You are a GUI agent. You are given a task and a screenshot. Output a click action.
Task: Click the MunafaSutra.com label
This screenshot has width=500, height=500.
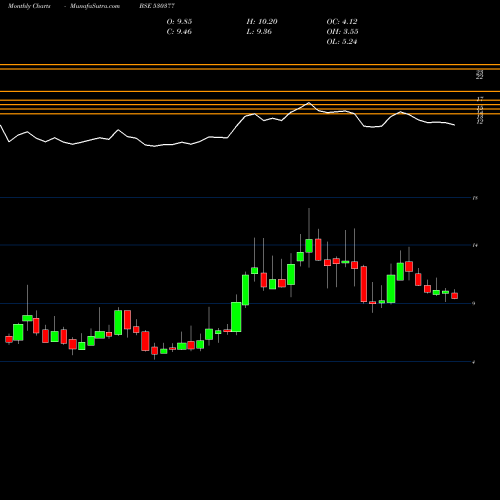(x=95, y=6)
